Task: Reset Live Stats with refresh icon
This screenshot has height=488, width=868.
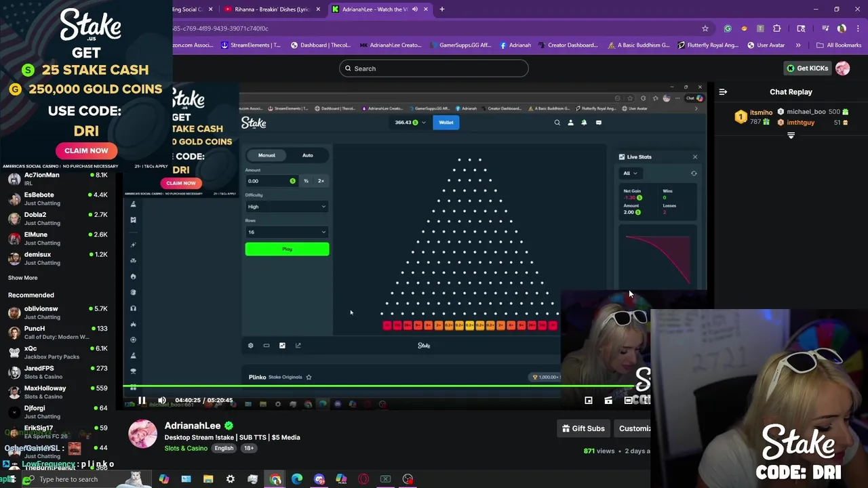Action: coord(694,174)
